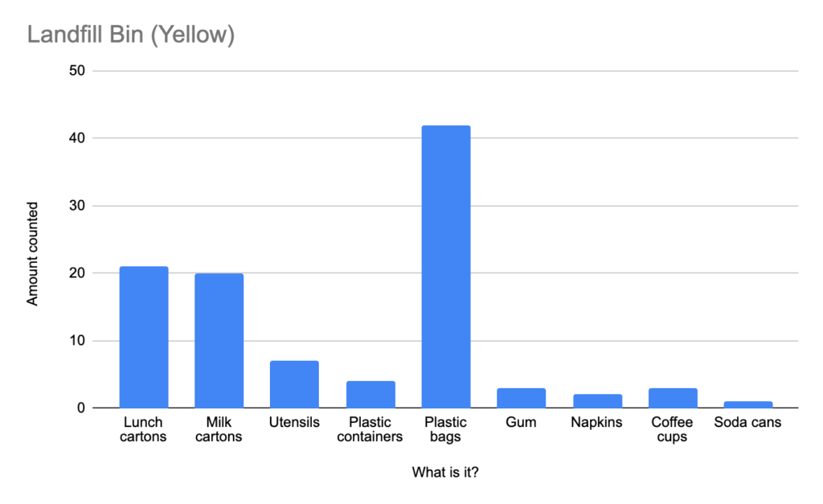This screenshot has width=823, height=504.
Task: Click the "Coffee cups" category label
Action: 673,429
